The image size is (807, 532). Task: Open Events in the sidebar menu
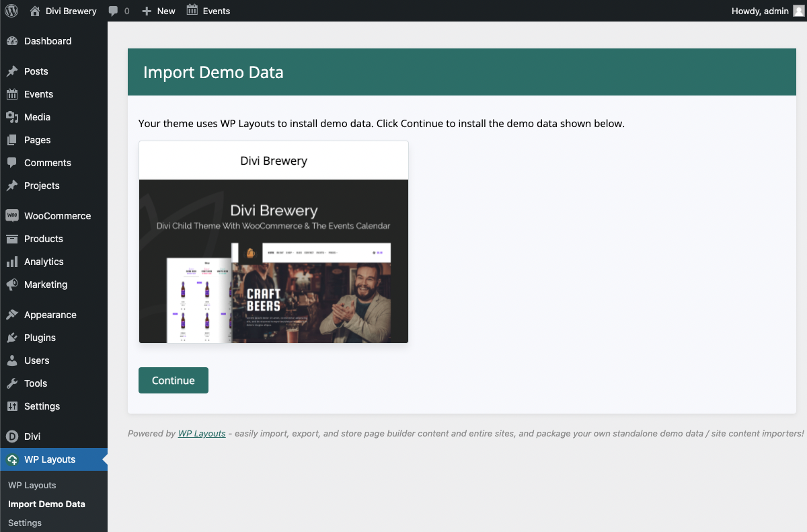[x=54, y=94]
